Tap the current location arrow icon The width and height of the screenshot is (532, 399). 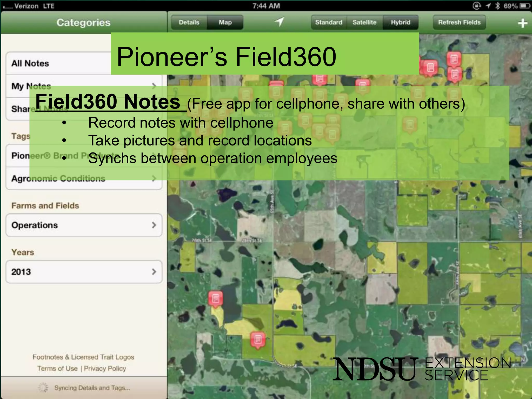280,22
